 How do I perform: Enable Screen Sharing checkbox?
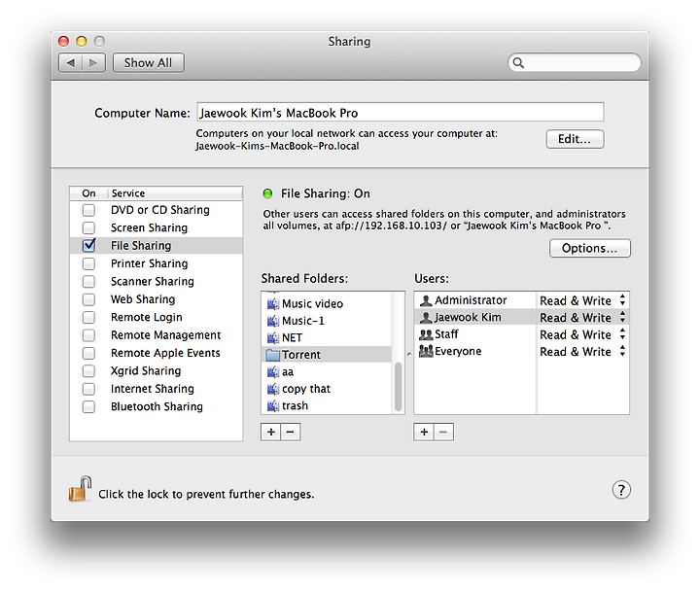88,227
